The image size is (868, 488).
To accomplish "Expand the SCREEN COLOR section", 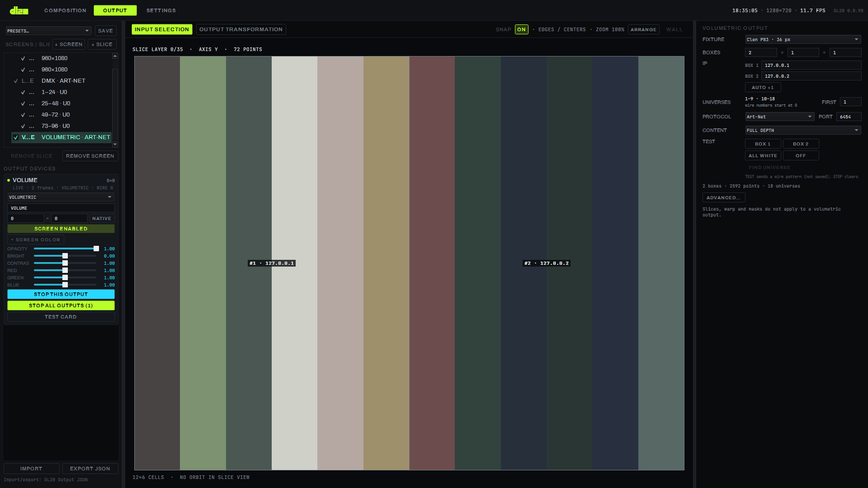I will click(36, 239).
